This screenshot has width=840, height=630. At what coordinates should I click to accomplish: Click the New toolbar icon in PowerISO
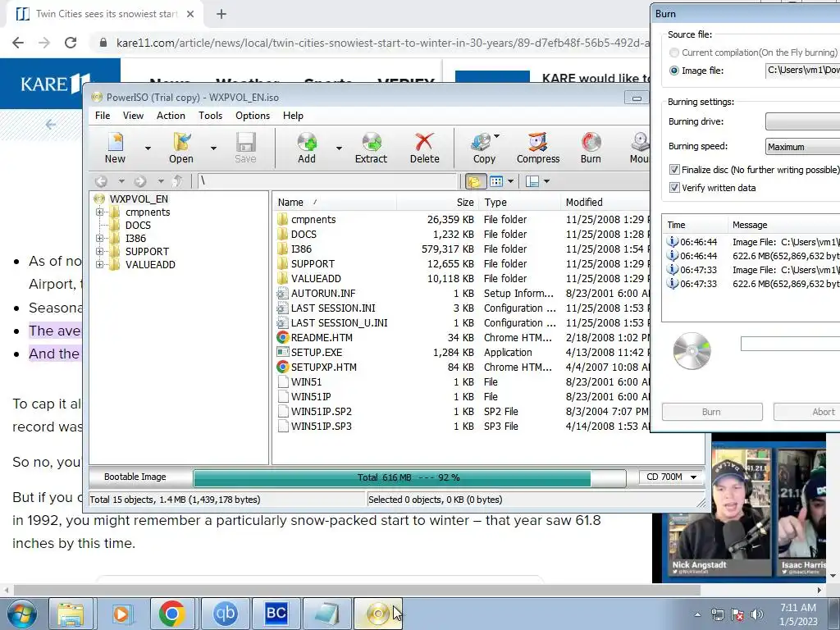point(115,148)
